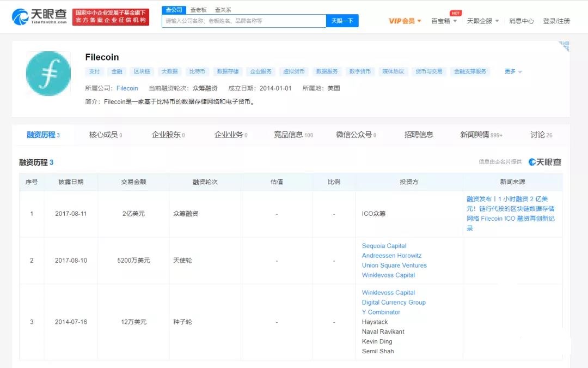The width and height of the screenshot is (588, 368).
Task: Open the Union Square Ventures link
Action: [x=394, y=266]
